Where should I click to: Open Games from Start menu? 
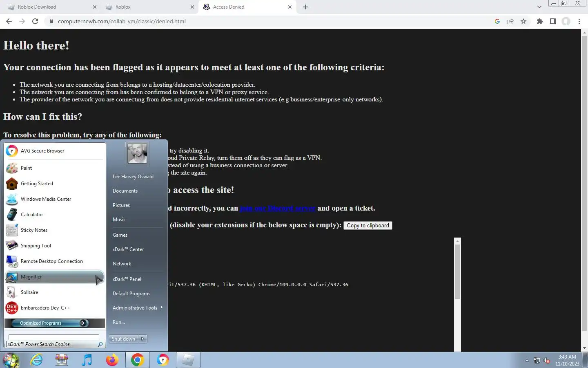coord(120,235)
